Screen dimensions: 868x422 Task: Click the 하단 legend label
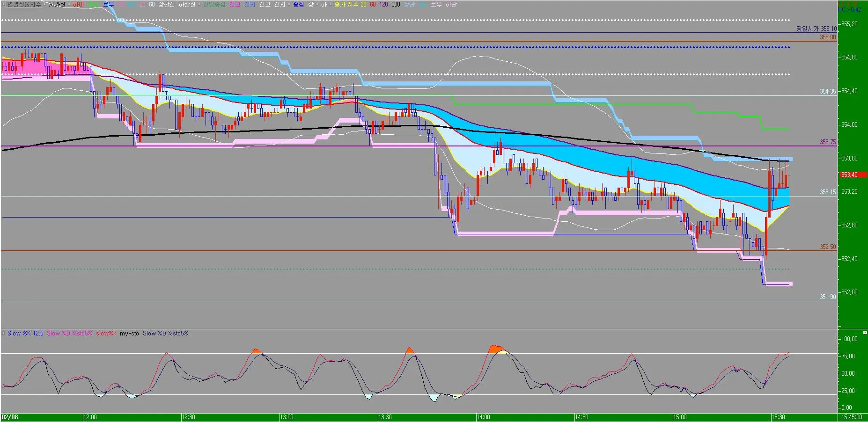[x=451, y=4]
